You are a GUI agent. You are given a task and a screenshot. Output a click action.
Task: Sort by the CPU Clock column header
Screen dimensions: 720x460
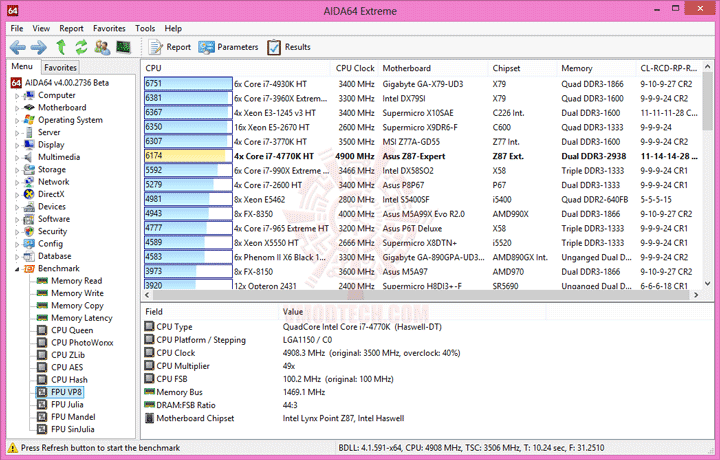coord(354,68)
